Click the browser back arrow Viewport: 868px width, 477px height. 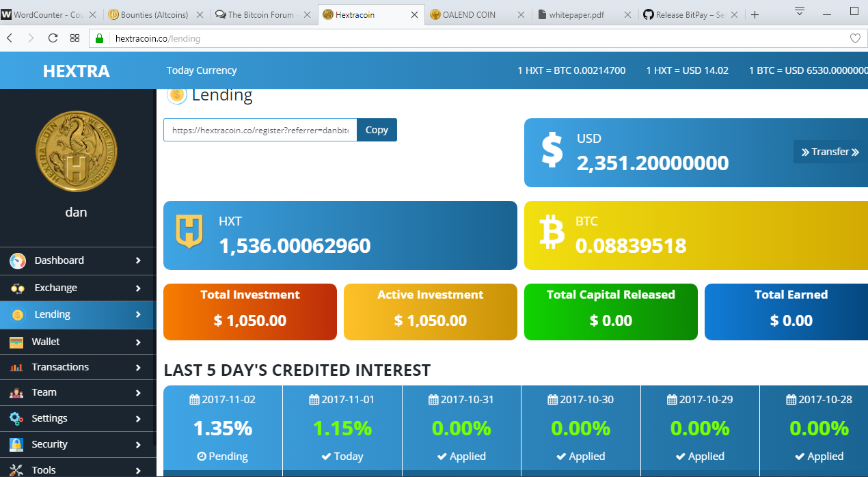[x=10, y=38]
